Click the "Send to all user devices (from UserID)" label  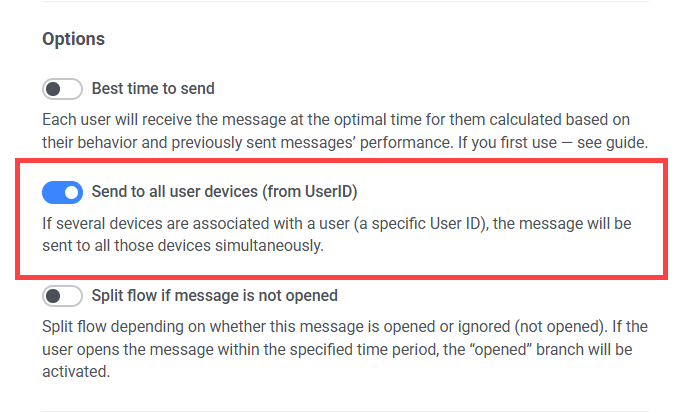224,190
